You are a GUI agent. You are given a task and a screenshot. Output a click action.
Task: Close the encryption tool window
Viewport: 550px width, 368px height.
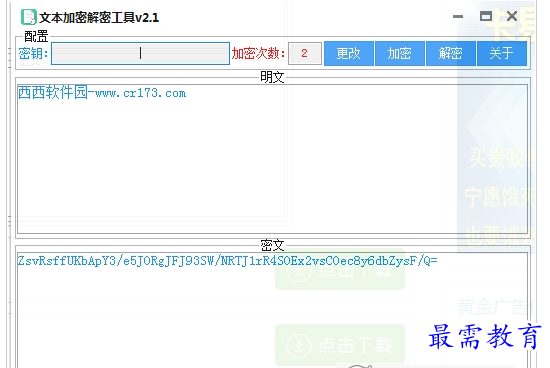pos(512,16)
